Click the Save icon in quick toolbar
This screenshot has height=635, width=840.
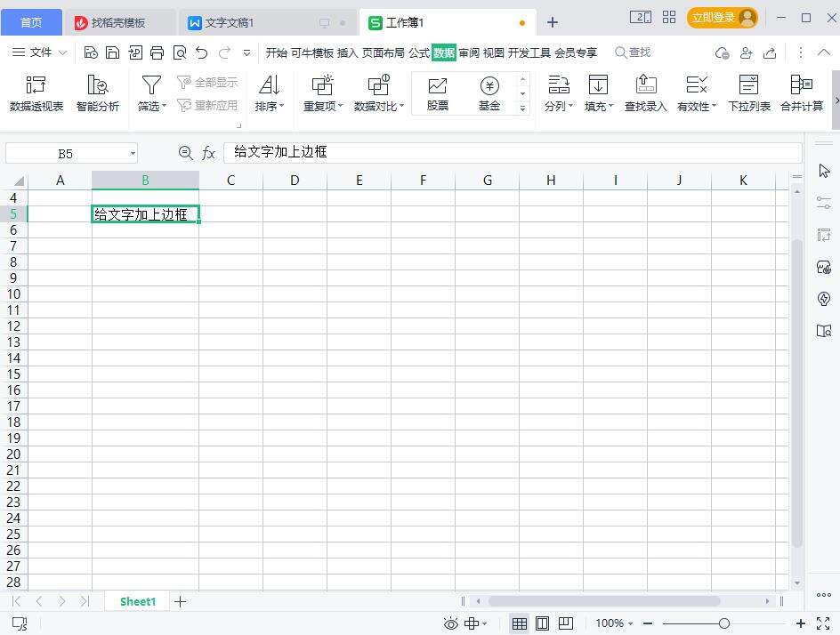(x=112, y=52)
